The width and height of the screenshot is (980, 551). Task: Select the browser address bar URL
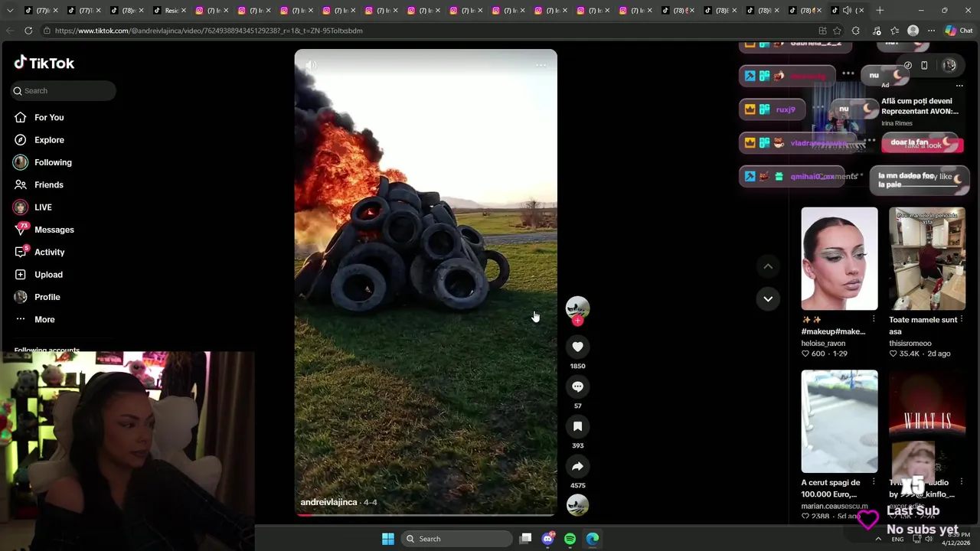(209, 31)
